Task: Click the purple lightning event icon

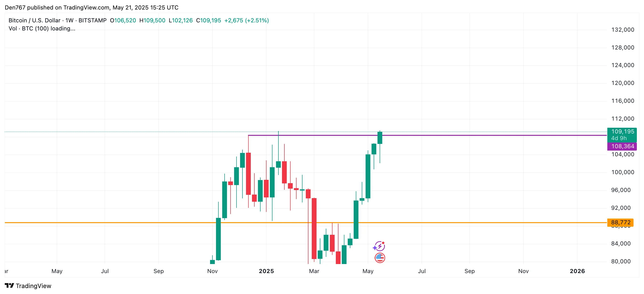Action: [379, 246]
